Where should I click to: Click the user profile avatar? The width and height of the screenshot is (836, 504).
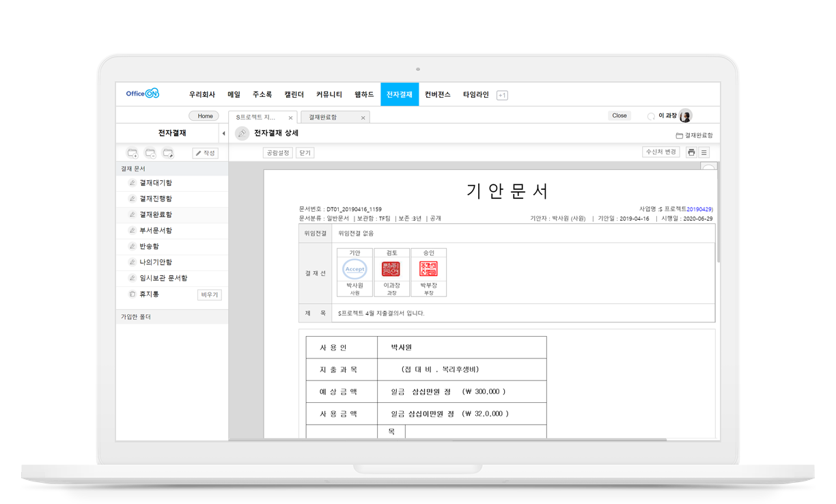click(x=685, y=116)
